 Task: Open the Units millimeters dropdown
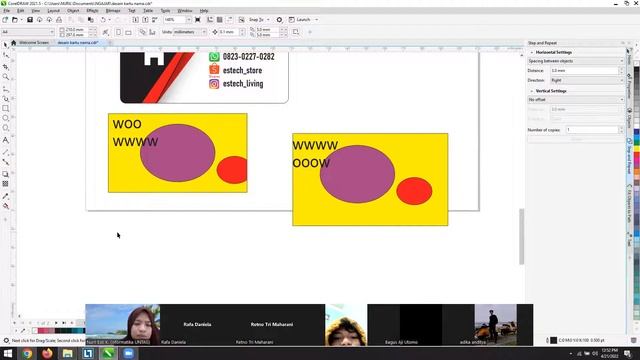pos(190,32)
